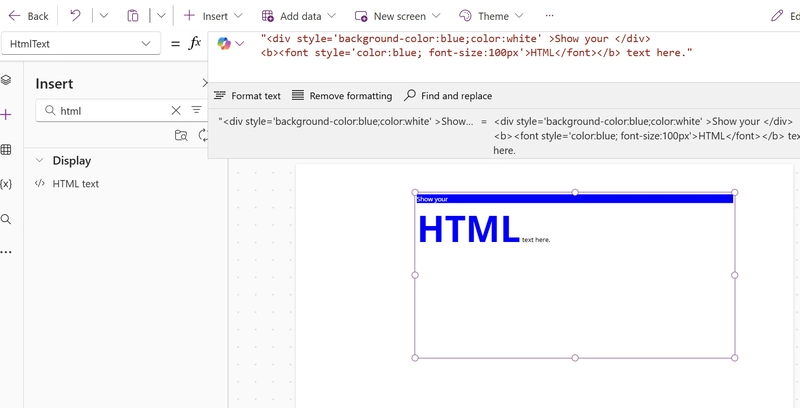Click the large blue HTML text
Image resolution: width=800 pixels, height=408 pixels.
(x=468, y=230)
